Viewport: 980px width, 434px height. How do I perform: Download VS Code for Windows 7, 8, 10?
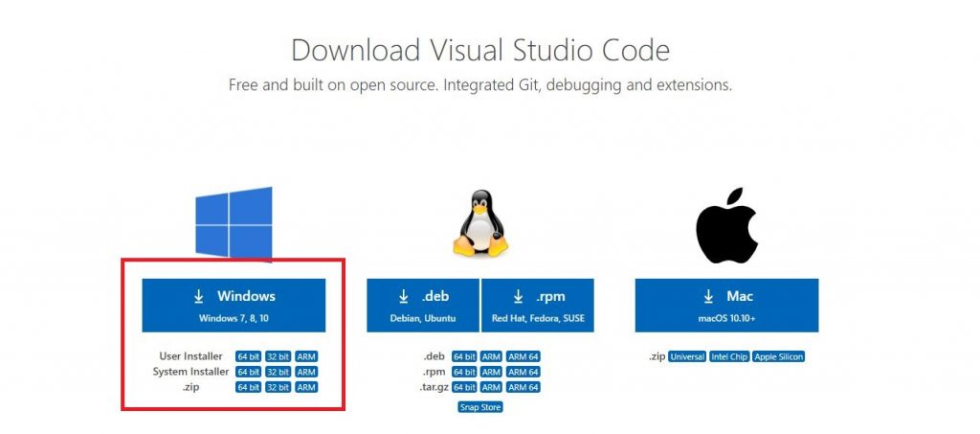[x=234, y=306]
